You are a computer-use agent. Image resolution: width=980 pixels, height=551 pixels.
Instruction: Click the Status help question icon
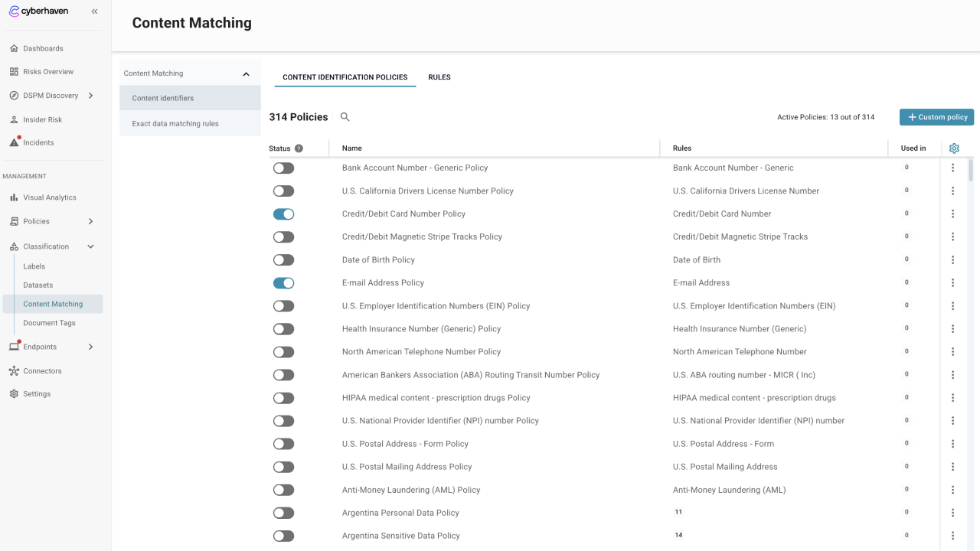(x=299, y=148)
